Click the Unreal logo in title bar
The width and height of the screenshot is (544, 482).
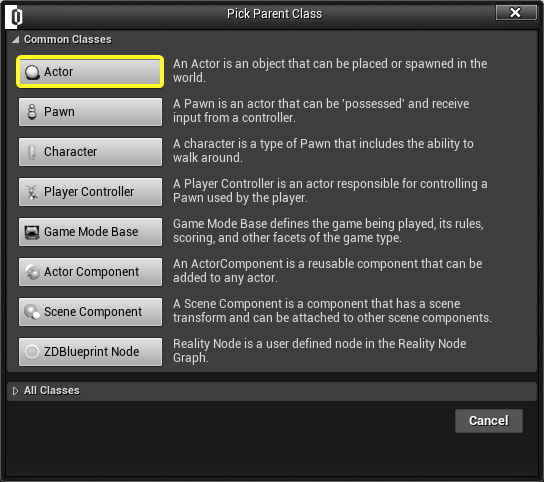tap(14, 16)
